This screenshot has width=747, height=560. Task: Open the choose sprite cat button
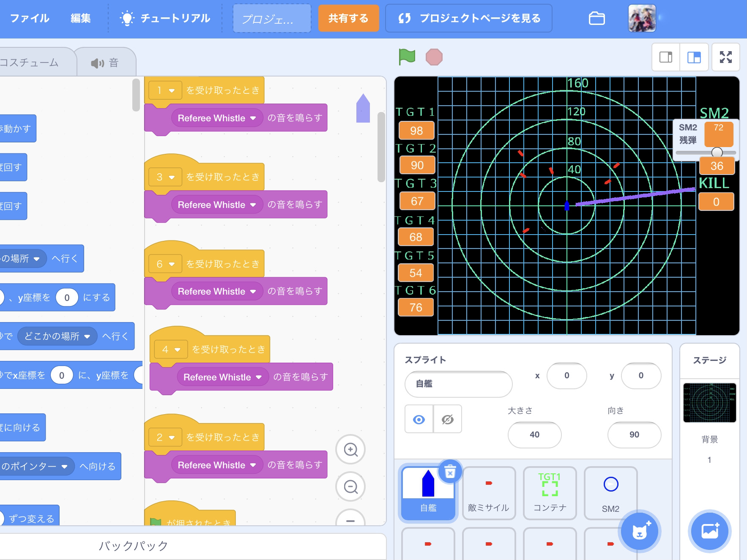click(640, 531)
